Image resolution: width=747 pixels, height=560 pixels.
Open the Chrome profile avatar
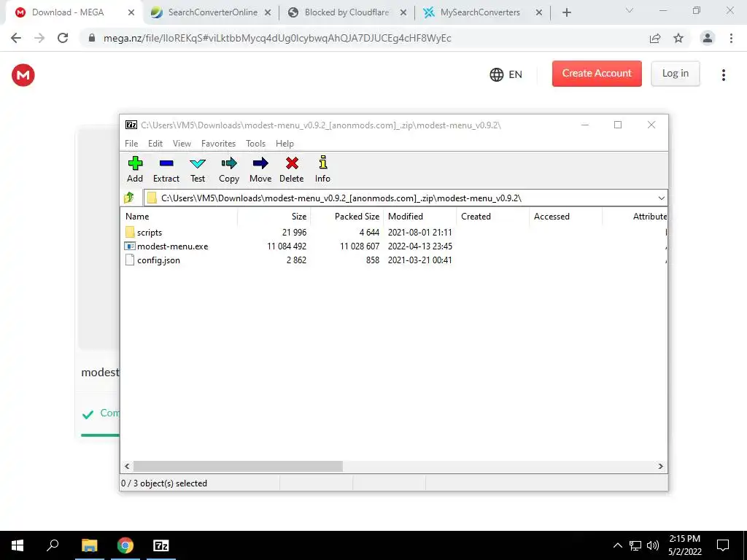click(708, 38)
